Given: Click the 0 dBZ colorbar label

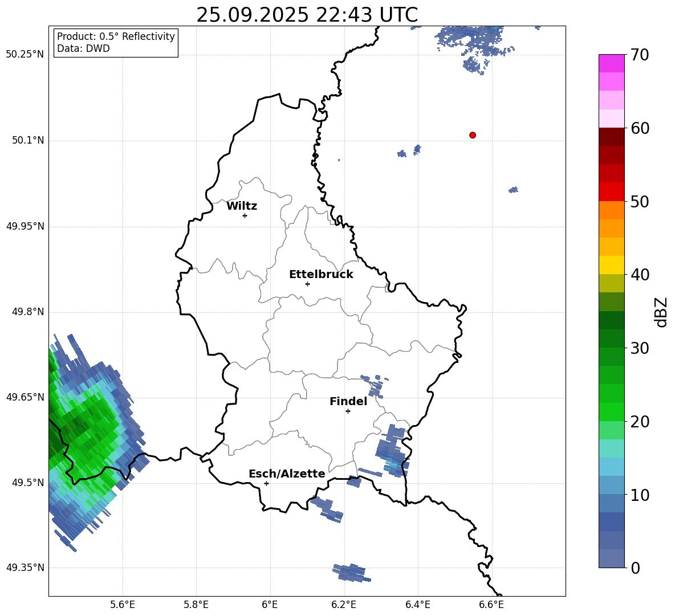Looking at the screenshot, I should coord(635,568).
